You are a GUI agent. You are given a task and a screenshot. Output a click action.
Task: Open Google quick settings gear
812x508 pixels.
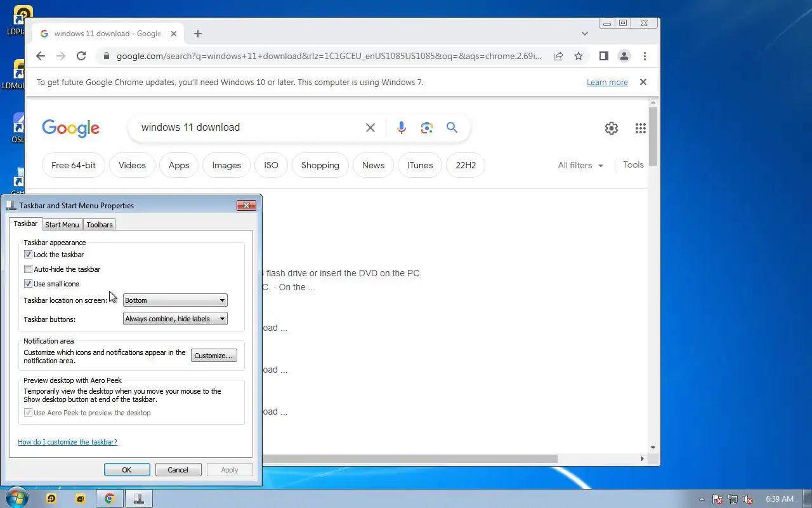[x=612, y=128]
